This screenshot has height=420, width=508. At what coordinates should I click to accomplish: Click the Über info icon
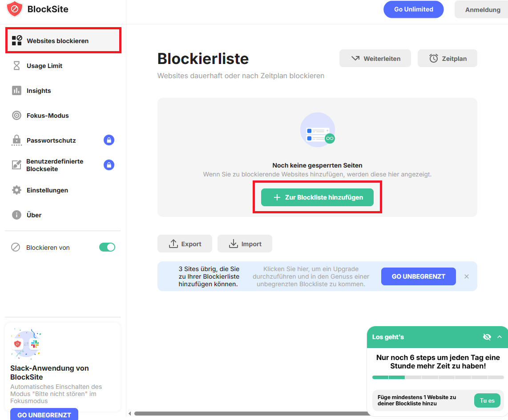point(16,215)
